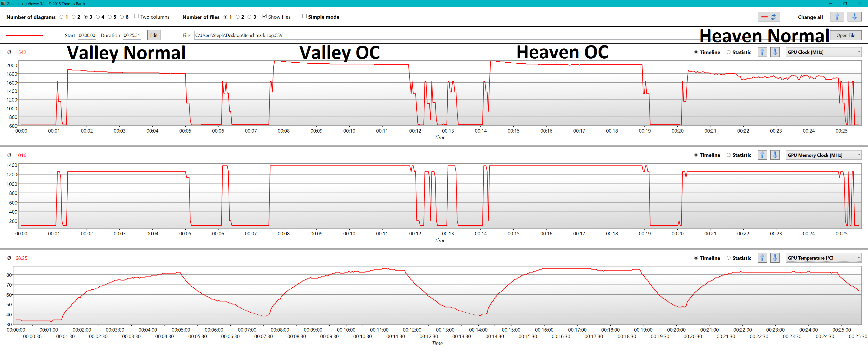Enable Simple mode checkbox

[x=304, y=16]
